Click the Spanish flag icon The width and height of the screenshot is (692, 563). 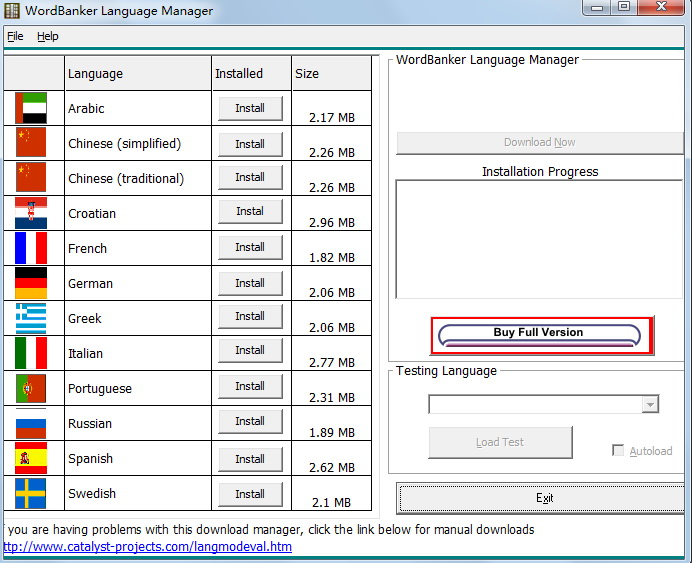[31, 458]
